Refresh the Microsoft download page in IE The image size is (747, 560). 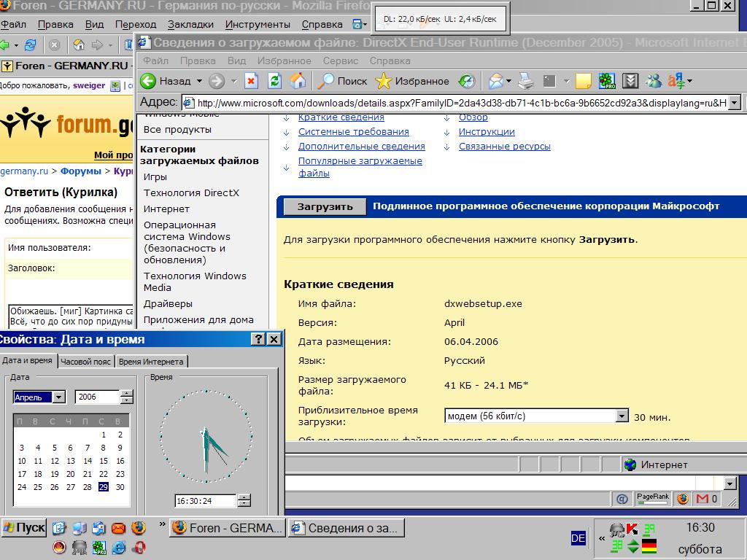pyautogui.click(x=275, y=81)
